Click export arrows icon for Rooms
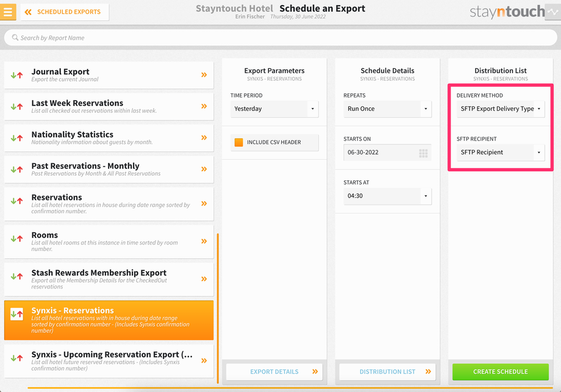Image resolution: width=561 pixels, height=392 pixels. point(17,238)
